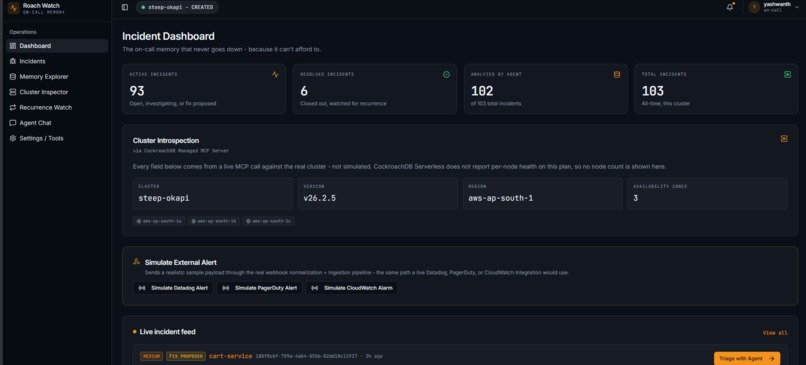
Task: Click the Recurrence Watch repeat icon
Action: (x=13, y=107)
